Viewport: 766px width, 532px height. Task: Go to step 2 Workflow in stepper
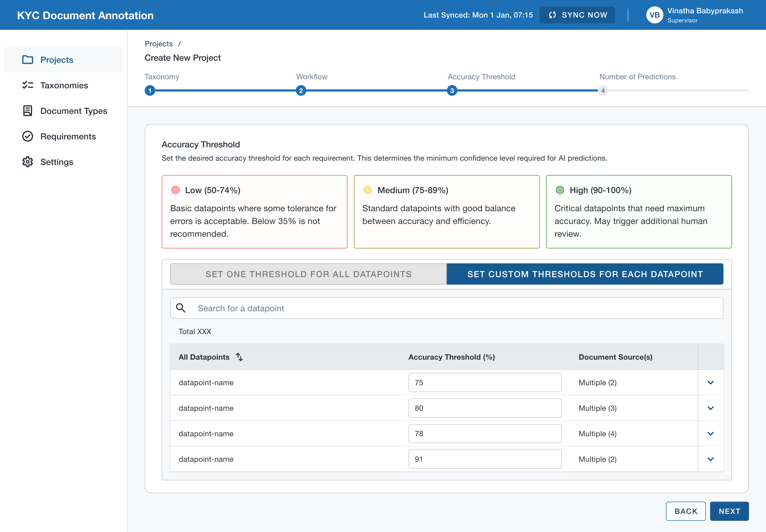(301, 91)
